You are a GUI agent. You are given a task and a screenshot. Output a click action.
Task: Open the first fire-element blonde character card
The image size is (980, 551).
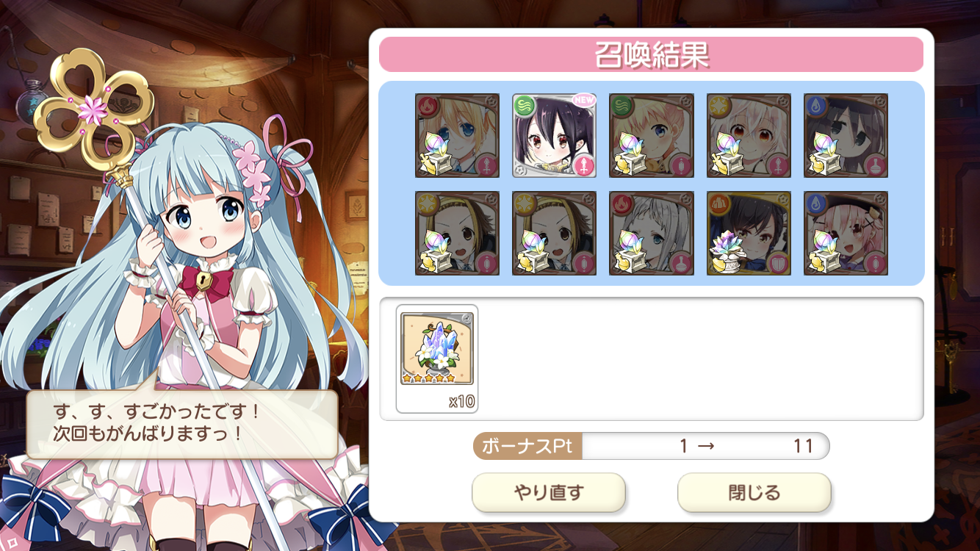coord(457,135)
